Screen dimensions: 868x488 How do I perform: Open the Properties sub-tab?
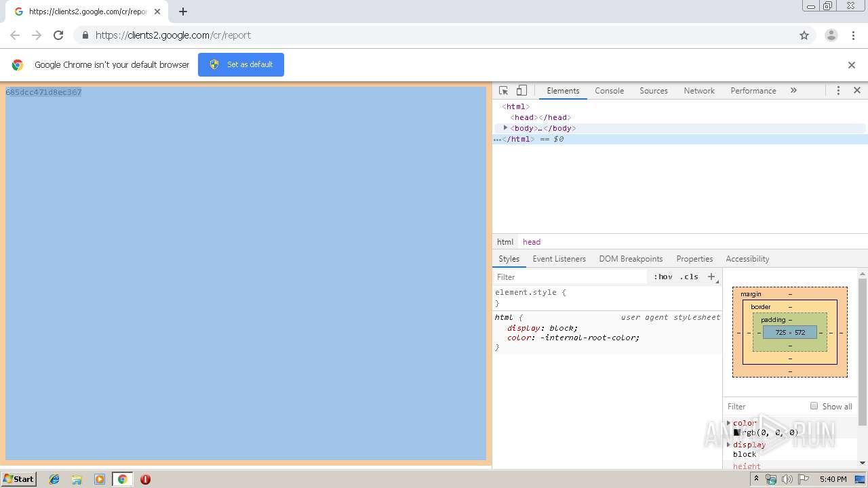pos(694,259)
